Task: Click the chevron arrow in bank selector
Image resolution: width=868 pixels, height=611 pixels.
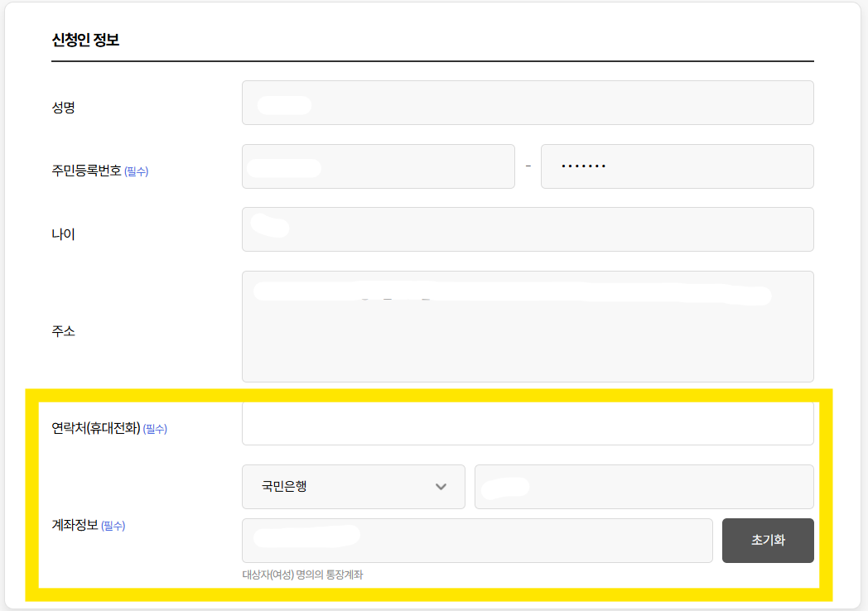Action: tap(441, 487)
